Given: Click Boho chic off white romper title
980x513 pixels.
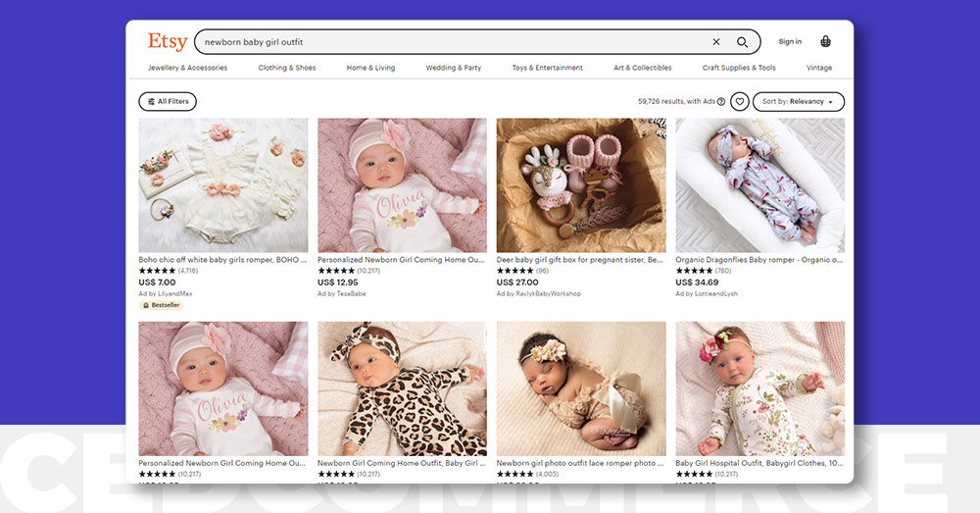Looking at the screenshot, I should (222, 260).
